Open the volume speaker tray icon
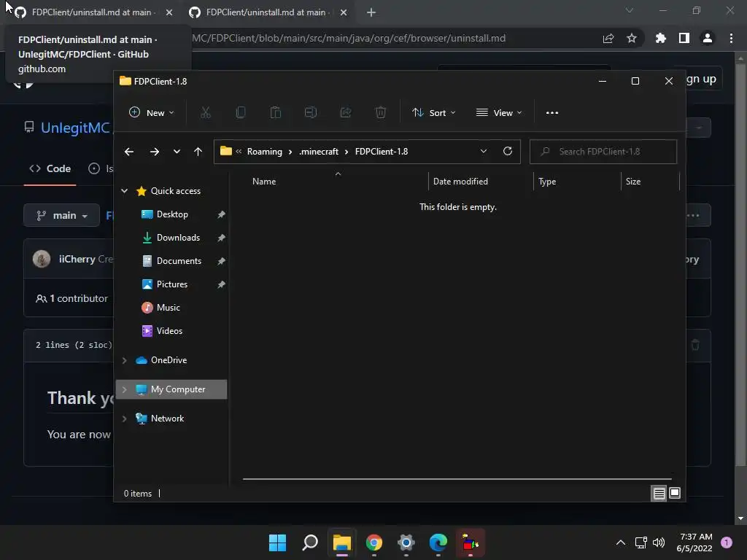Image resolution: width=747 pixels, height=560 pixels. click(x=659, y=542)
